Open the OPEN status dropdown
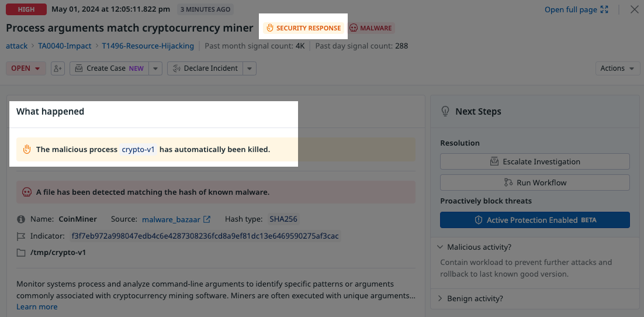644x317 pixels. click(x=26, y=68)
